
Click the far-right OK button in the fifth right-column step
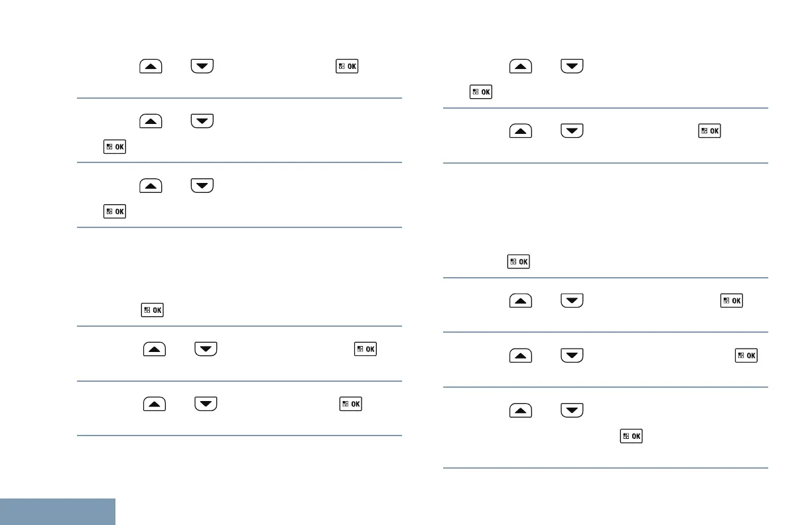point(746,357)
